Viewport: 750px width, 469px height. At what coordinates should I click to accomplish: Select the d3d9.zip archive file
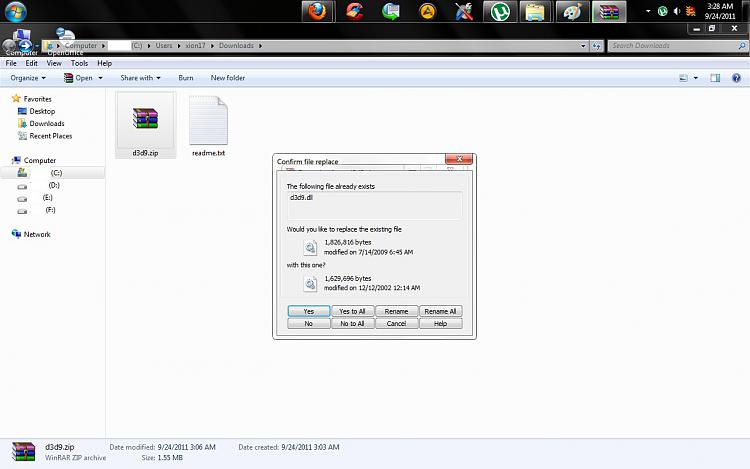145,125
